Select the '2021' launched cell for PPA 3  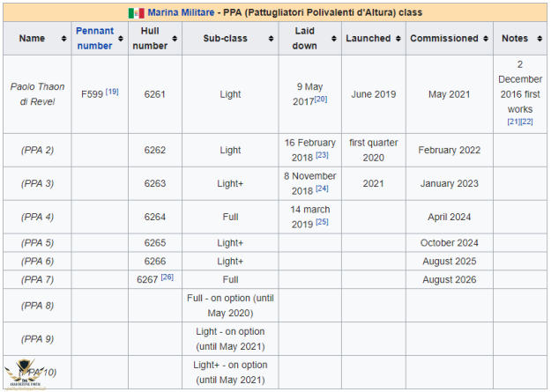tap(373, 183)
